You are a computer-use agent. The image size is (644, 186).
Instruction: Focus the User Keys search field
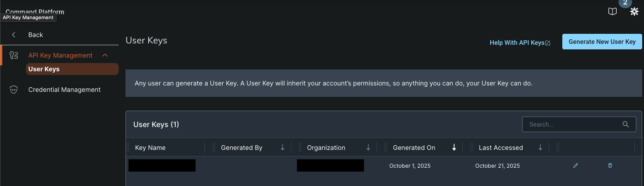pyautogui.click(x=573, y=124)
